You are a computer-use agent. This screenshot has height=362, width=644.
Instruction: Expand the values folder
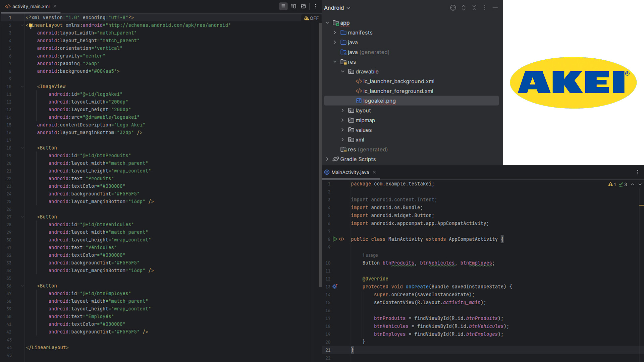tap(342, 130)
